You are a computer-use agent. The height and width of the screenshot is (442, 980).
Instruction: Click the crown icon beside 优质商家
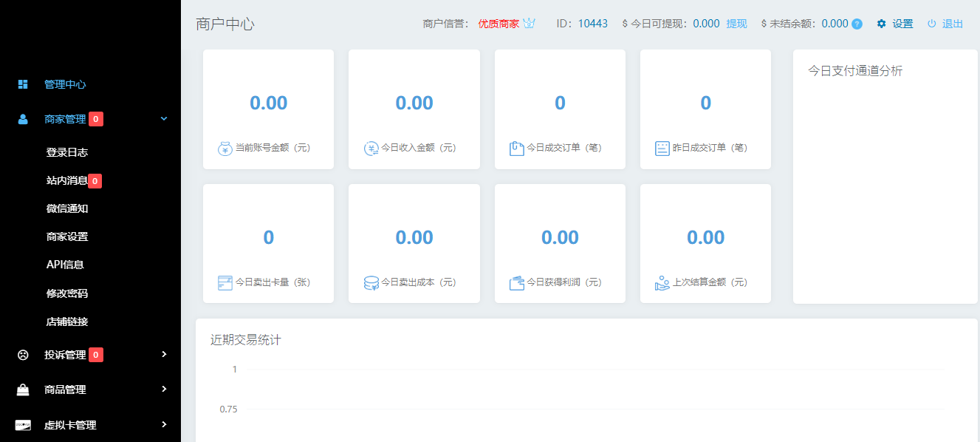point(529,23)
